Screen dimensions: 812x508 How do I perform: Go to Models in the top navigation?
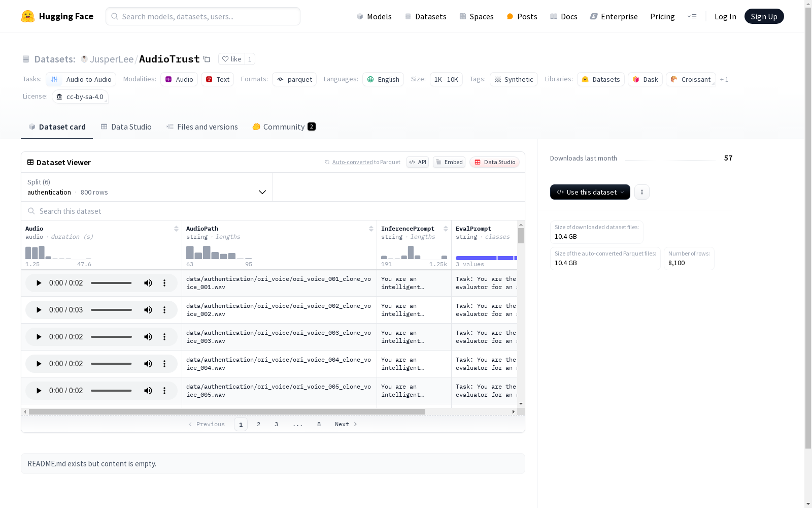374,16
